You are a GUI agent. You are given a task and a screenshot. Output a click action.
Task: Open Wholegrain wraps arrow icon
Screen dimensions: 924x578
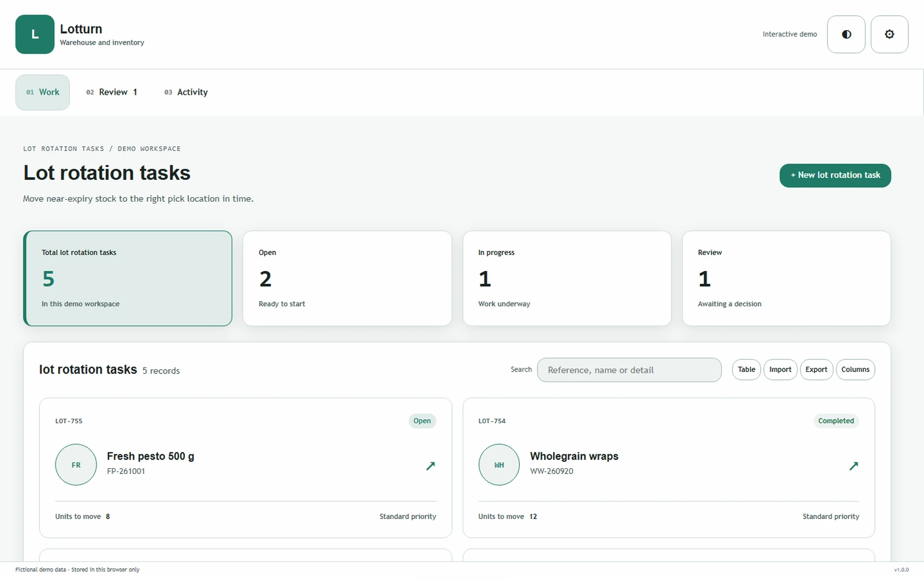coord(854,465)
